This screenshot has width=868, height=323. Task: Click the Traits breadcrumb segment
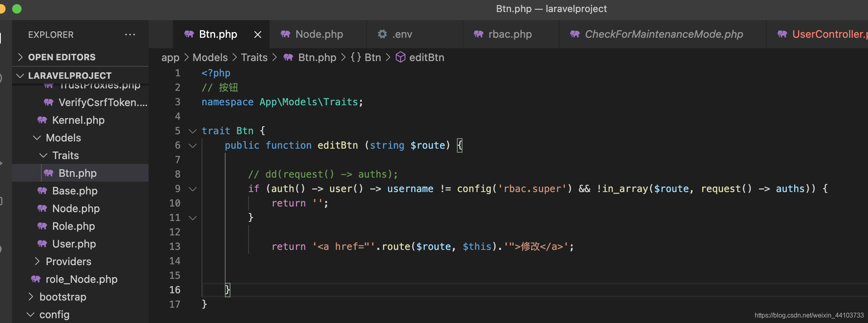click(x=254, y=58)
